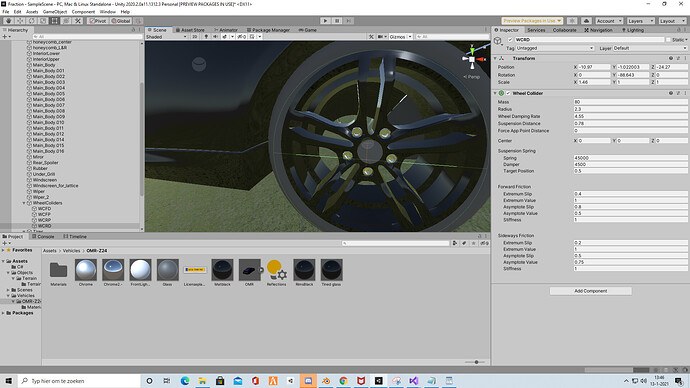Select the Move tool in toolbar
The image size is (690, 388).
click(x=20, y=21)
